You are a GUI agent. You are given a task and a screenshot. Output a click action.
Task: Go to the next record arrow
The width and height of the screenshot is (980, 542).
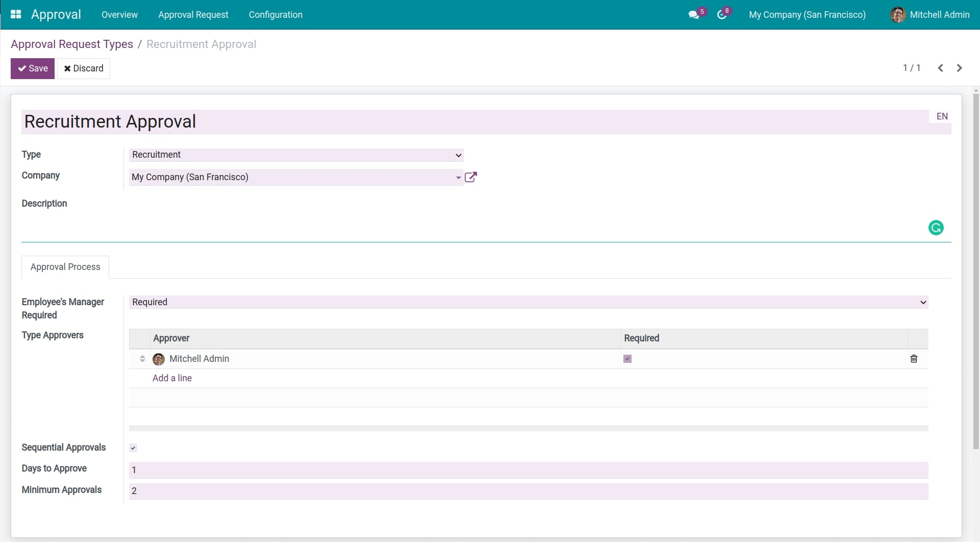coord(959,68)
